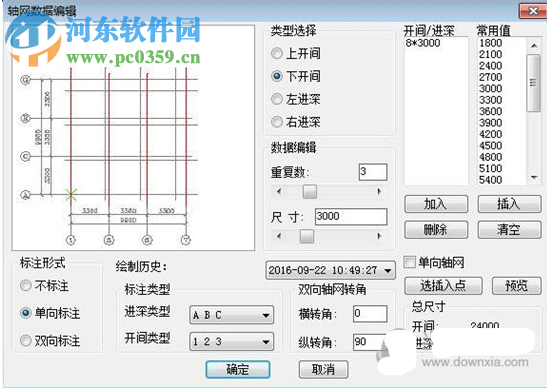547x388 pixels.
Task: Select 5400 in the 常用值 list
Action: coord(490,180)
